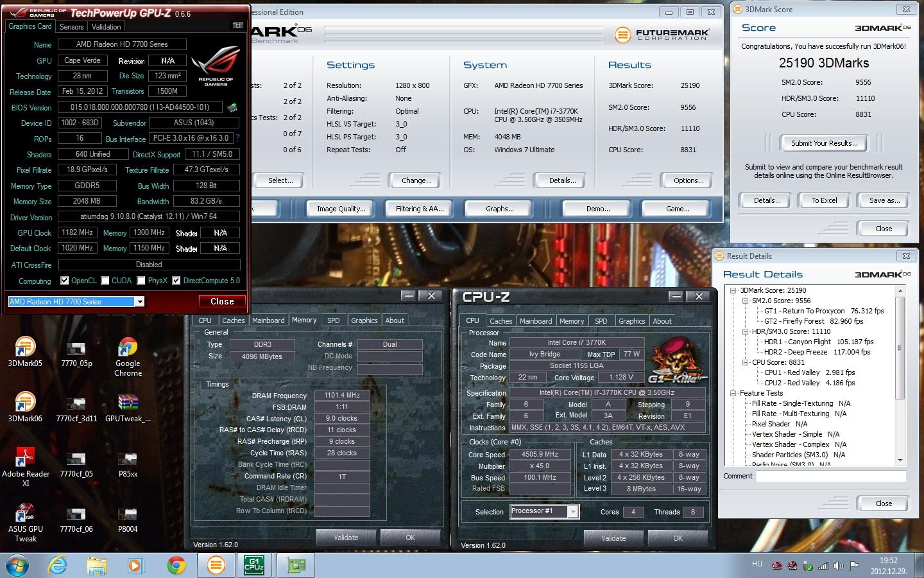Open the 7770cf_06 desktop file

pos(76,519)
